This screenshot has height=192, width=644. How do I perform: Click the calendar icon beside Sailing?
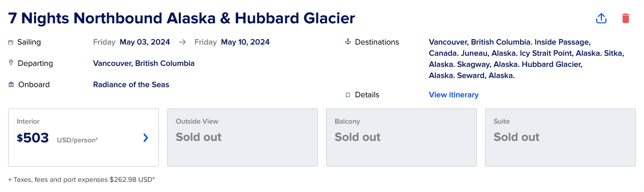[x=11, y=43]
